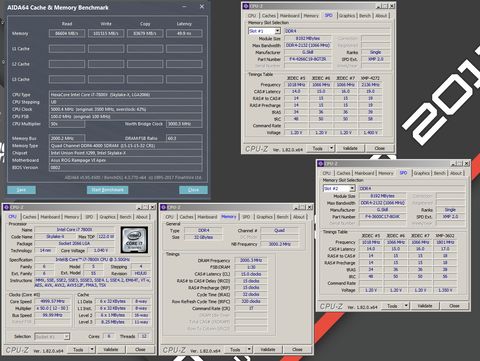The height and width of the screenshot is (361, 480).
Task: Click the AIDA64 title bar minimize icon
Action: click(x=184, y=7)
